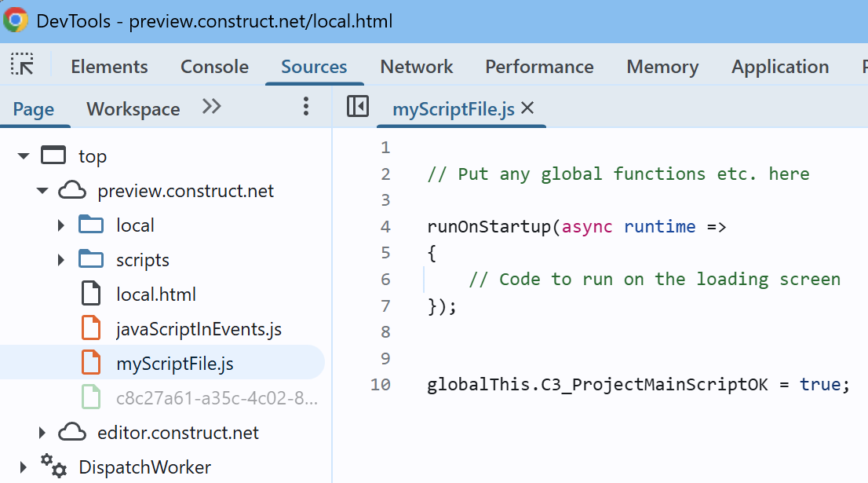868x483 pixels.
Task: Expand the editor.construct.net node
Action: tap(42, 431)
